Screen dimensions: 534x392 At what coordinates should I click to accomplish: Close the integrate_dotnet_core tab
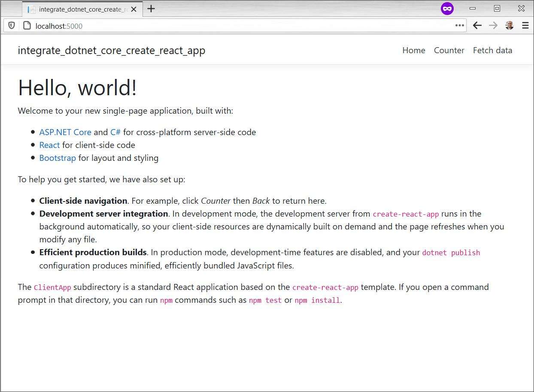[x=134, y=9]
